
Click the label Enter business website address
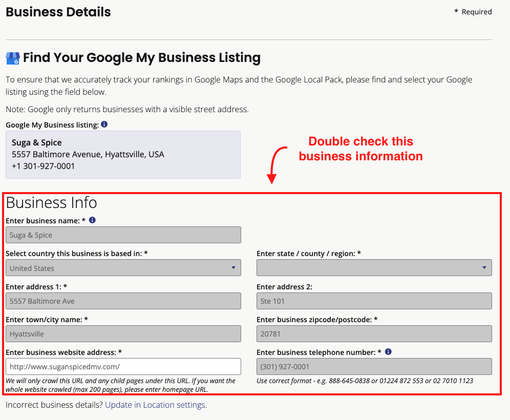pos(63,352)
